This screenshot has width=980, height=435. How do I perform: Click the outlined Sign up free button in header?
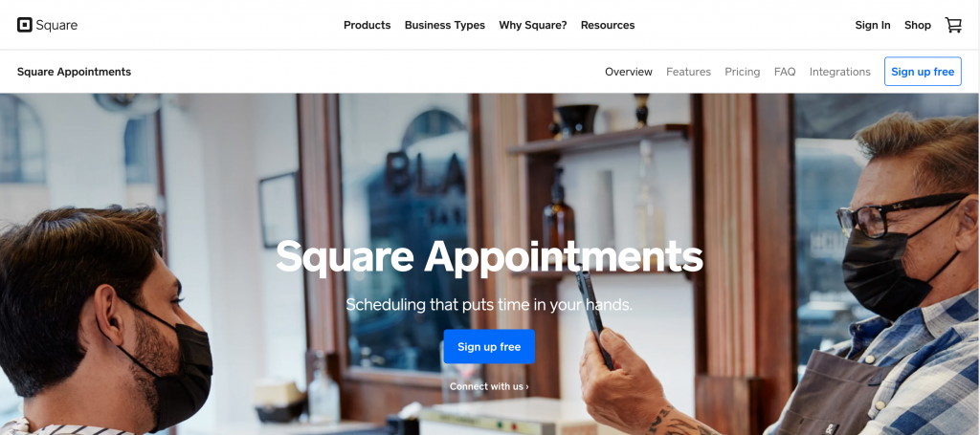(923, 72)
